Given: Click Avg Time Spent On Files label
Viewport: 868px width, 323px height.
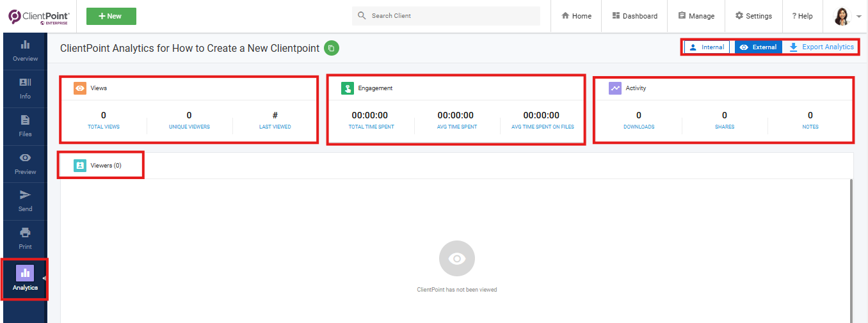Looking at the screenshot, I should (x=543, y=127).
